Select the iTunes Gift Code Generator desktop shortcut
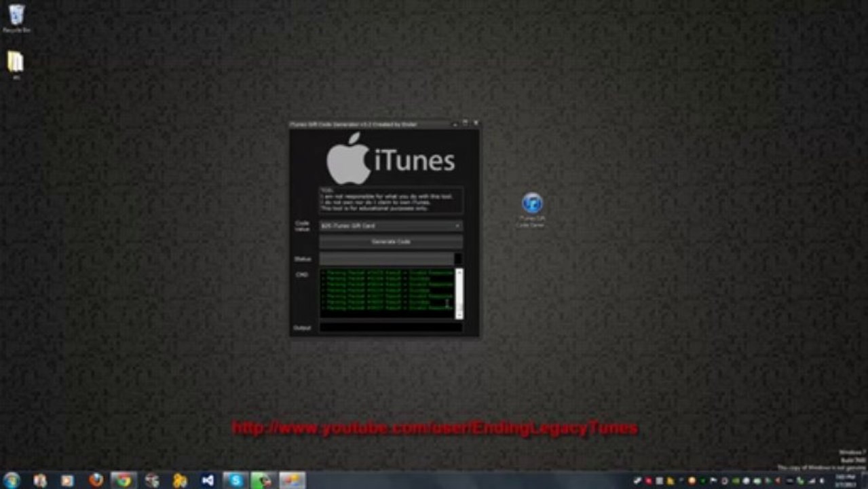The image size is (868, 489). click(x=532, y=210)
